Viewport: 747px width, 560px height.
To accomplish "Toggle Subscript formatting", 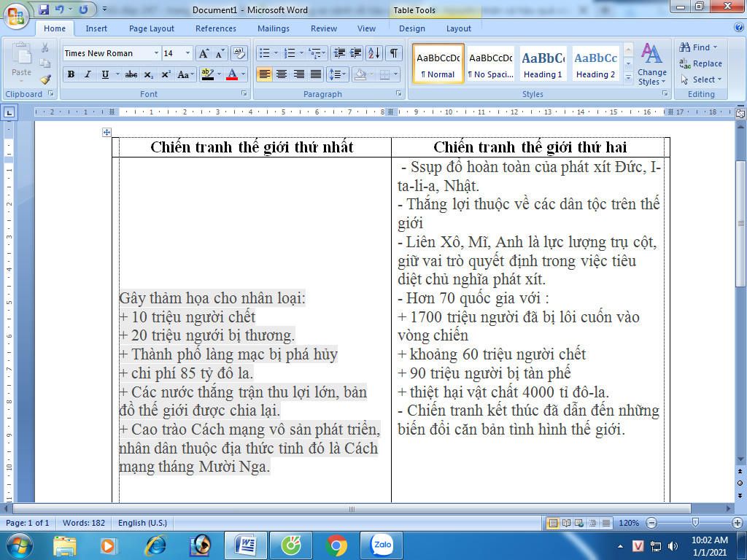I will [x=148, y=74].
